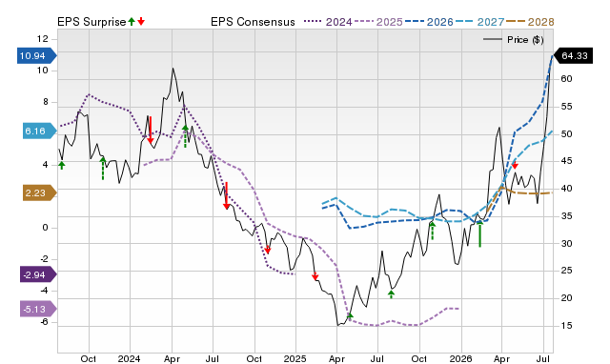Click the brown 2.23 value tag
Viewport: 610px width, 364px height.
(x=40, y=192)
